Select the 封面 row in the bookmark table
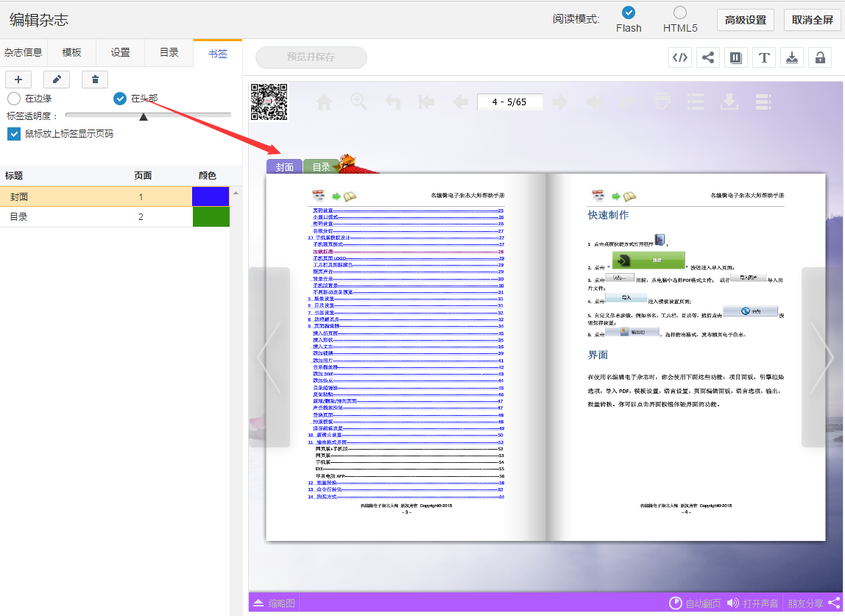 click(x=115, y=197)
